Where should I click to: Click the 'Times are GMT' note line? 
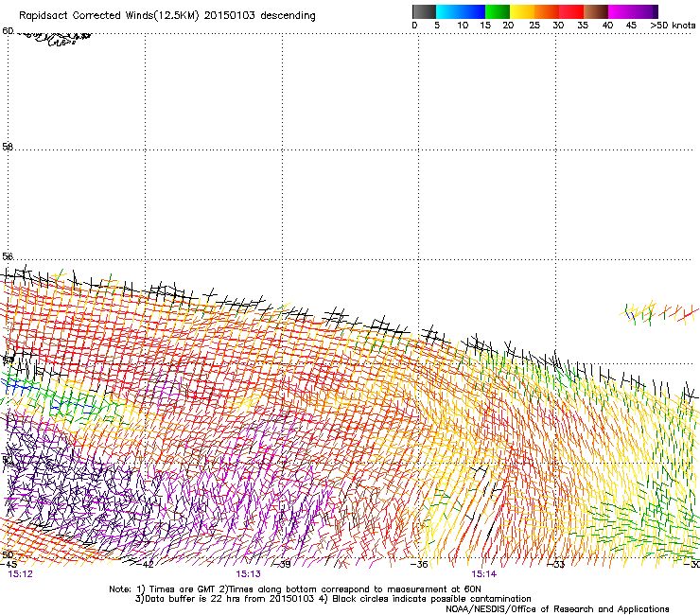(295, 589)
